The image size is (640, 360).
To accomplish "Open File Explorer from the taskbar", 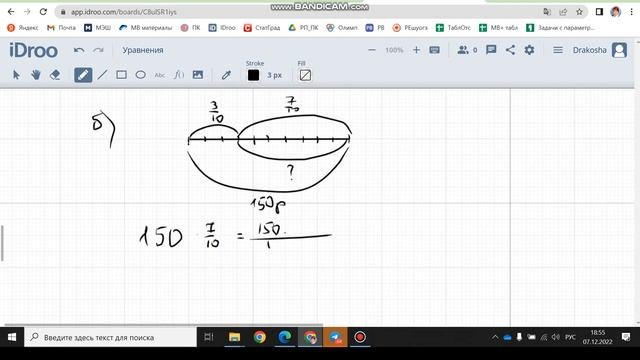I will pos(235,337).
